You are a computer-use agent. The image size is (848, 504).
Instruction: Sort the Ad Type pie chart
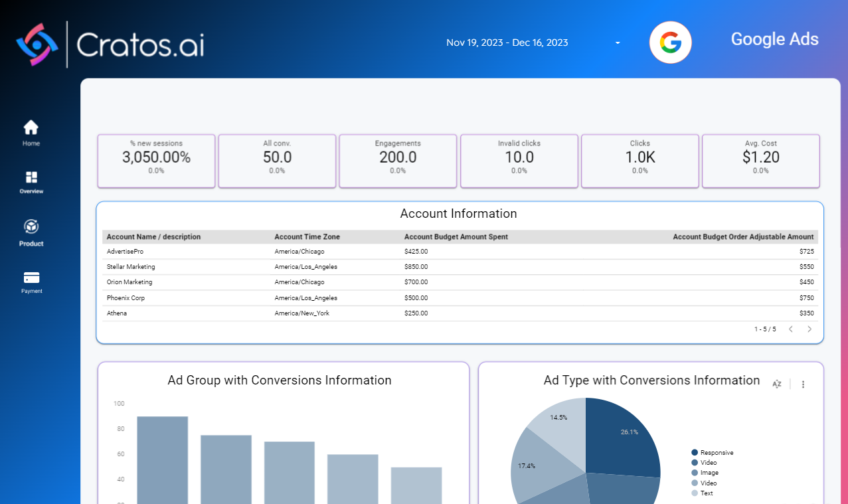tap(777, 384)
